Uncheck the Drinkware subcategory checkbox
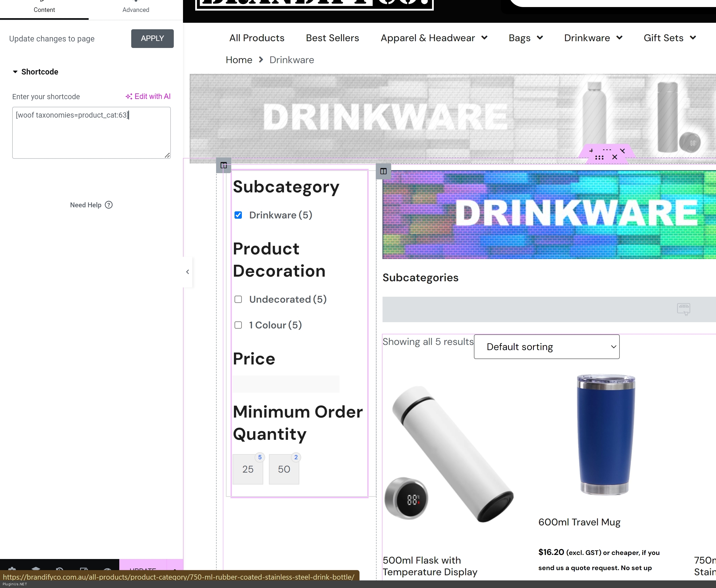716x588 pixels. coord(238,215)
